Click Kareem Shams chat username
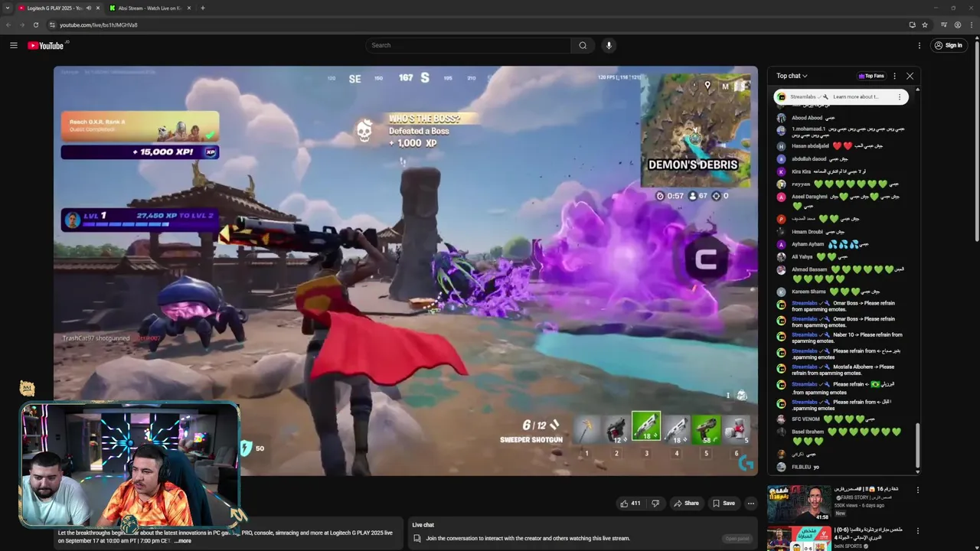 (808, 292)
